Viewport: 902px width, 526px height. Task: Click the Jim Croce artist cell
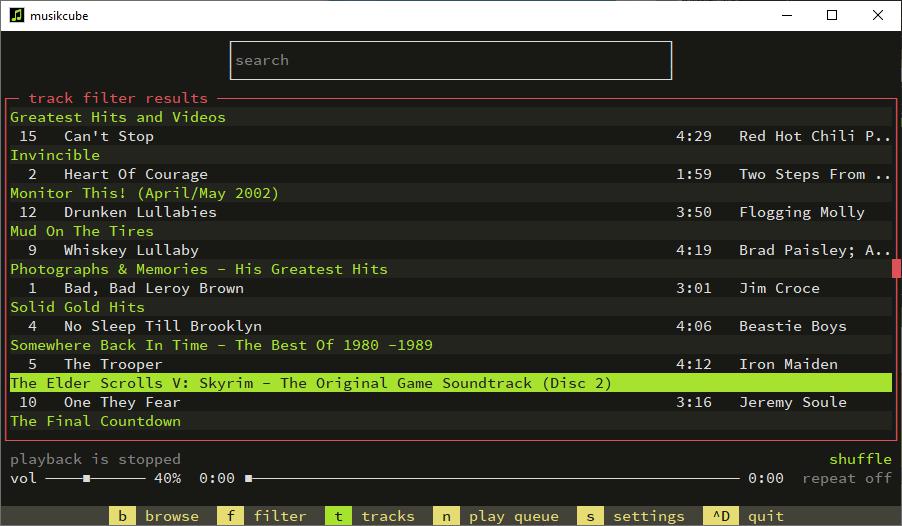(779, 288)
